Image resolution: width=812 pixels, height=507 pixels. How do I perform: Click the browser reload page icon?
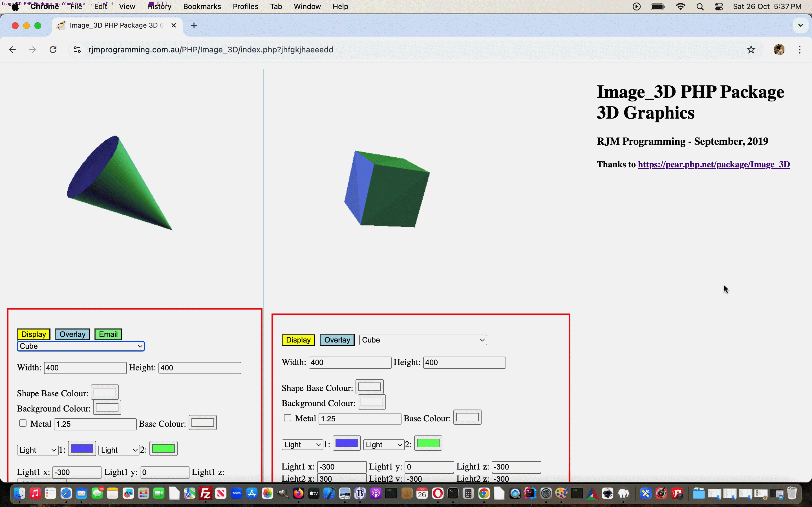(53, 50)
